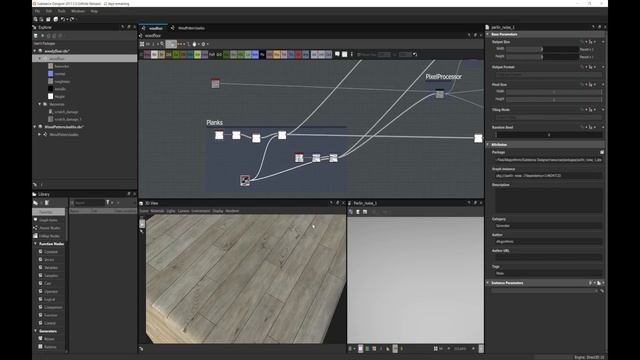Collapse the woodfloor.sbs package tree

[x=35, y=51]
